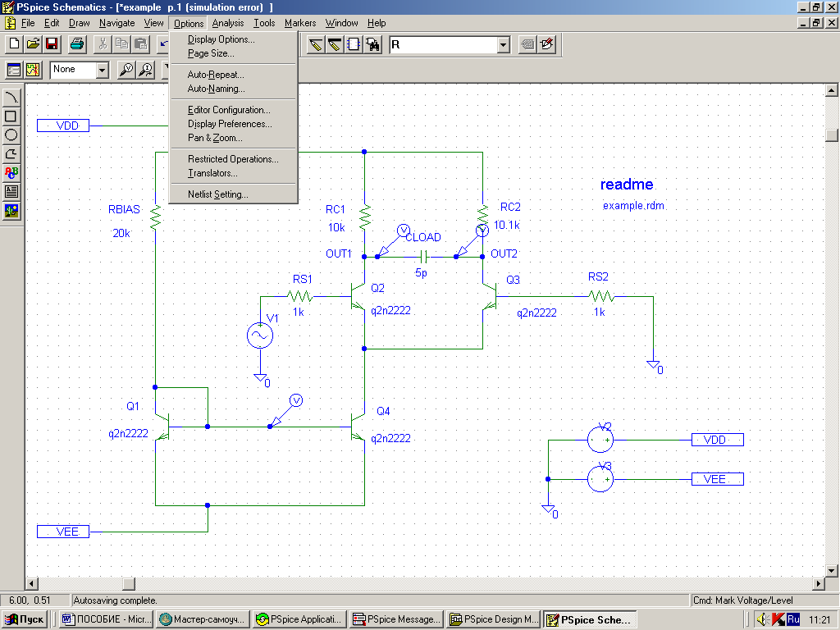Create a new schematic file
Screen dimensions: 840x630
tap(15, 44)
